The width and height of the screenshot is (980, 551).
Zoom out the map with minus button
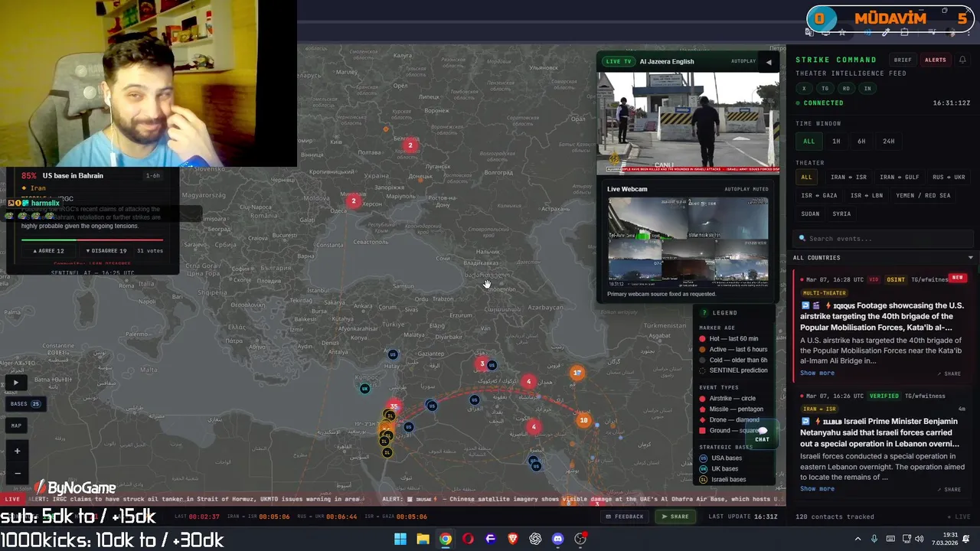(x=17, y=472)
